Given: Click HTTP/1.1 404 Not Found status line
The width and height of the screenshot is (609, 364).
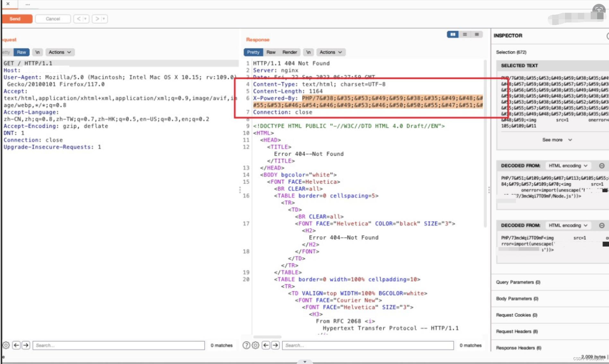Looking at the screenshot, I should click(291, 63).
